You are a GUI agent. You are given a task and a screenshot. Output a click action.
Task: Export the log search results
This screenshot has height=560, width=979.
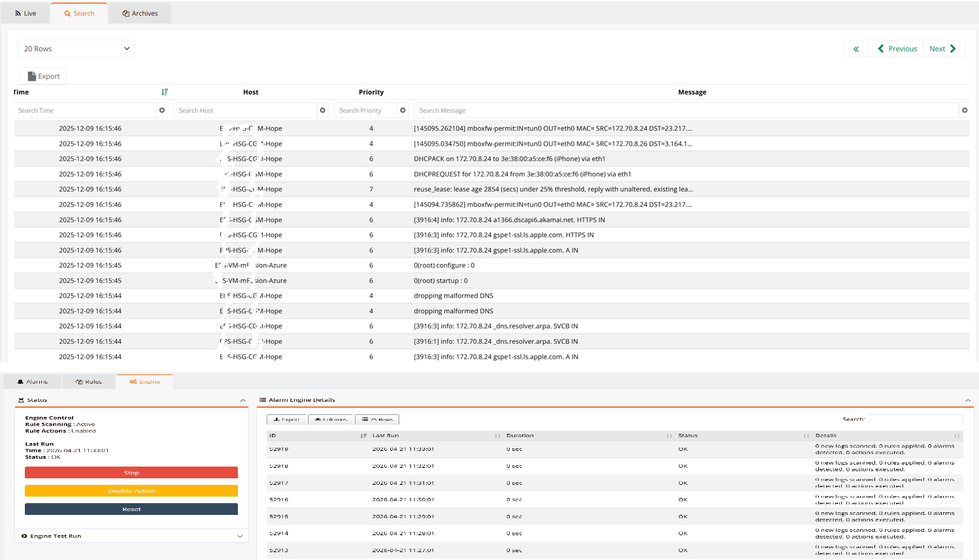click(x=43, y=76)
